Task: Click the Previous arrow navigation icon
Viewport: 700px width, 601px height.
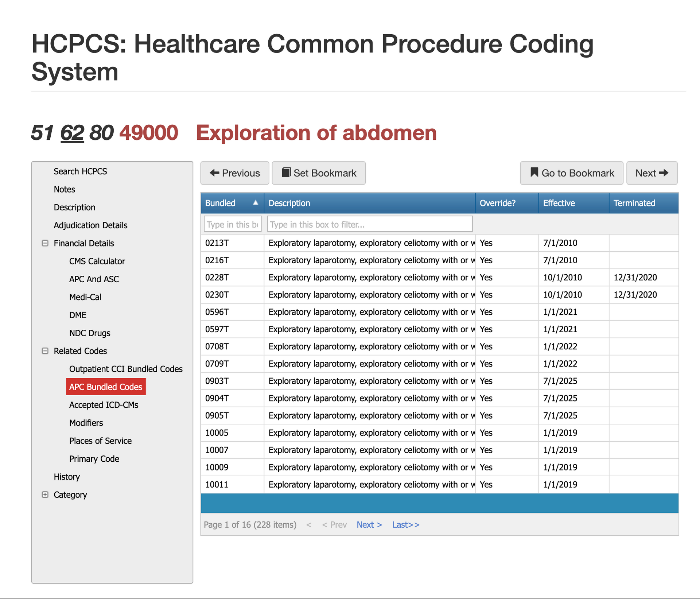Action: coord(215,173)
